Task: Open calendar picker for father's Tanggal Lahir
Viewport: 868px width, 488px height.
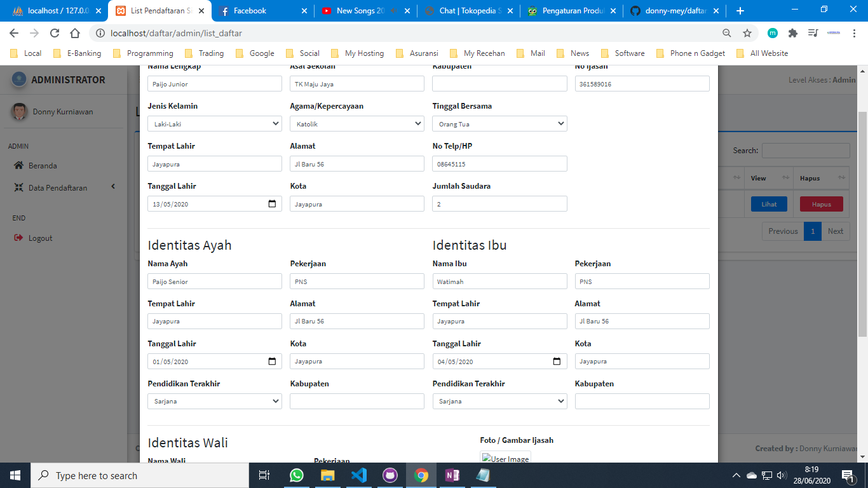Action: click(272, 362)
